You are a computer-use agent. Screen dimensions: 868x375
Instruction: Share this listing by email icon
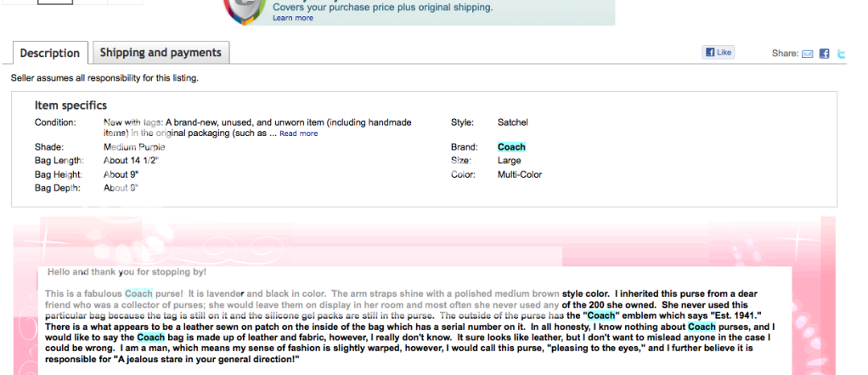pos(807,54)
